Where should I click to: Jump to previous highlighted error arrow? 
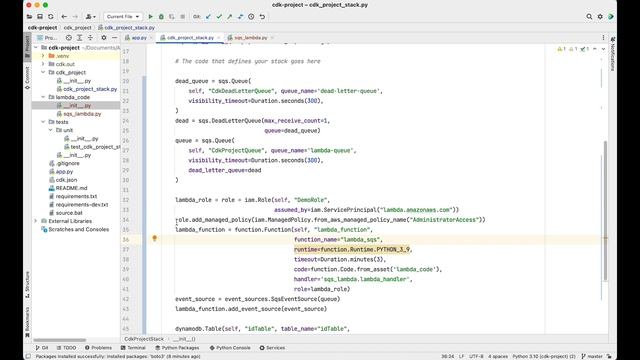595,49
